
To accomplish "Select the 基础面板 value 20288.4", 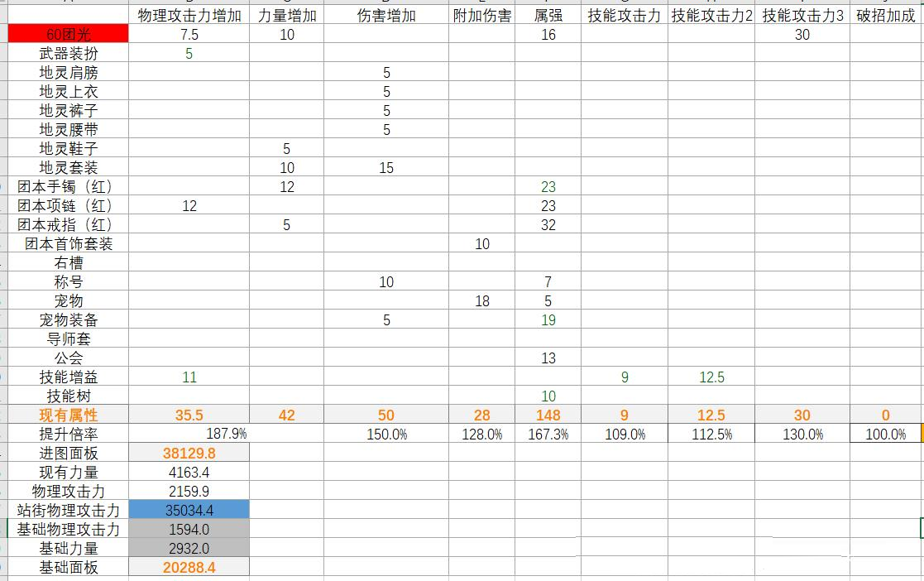I will 189,567.
